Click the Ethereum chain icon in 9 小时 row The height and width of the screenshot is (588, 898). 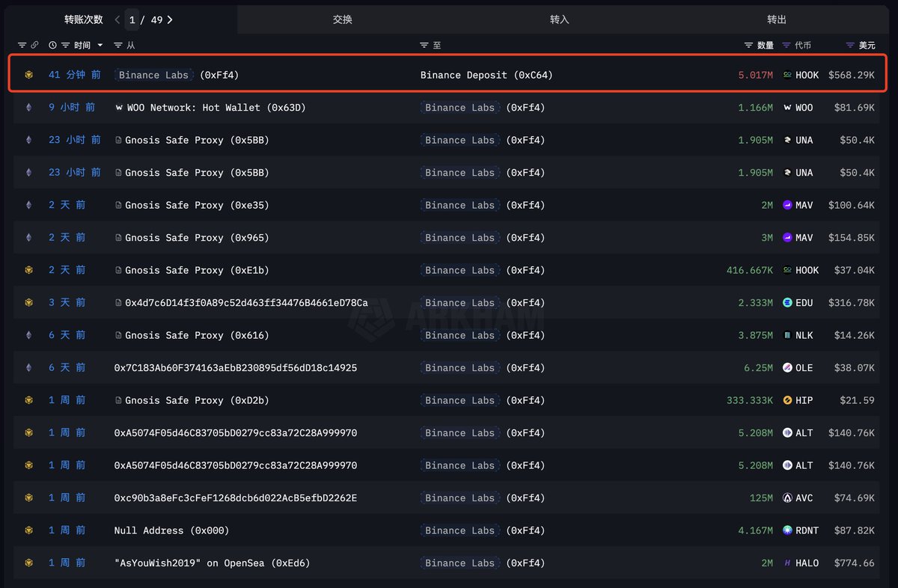coord(29,108)
